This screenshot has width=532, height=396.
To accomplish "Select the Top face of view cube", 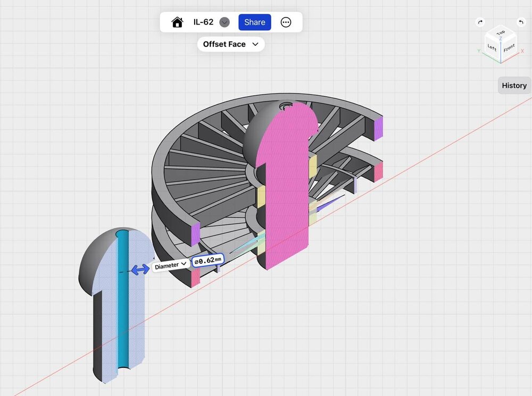I will coord(501,33).
